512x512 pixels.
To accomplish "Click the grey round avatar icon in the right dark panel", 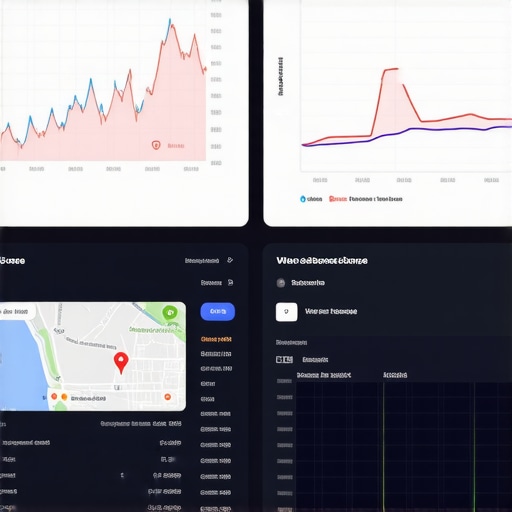I will [281, 283].
